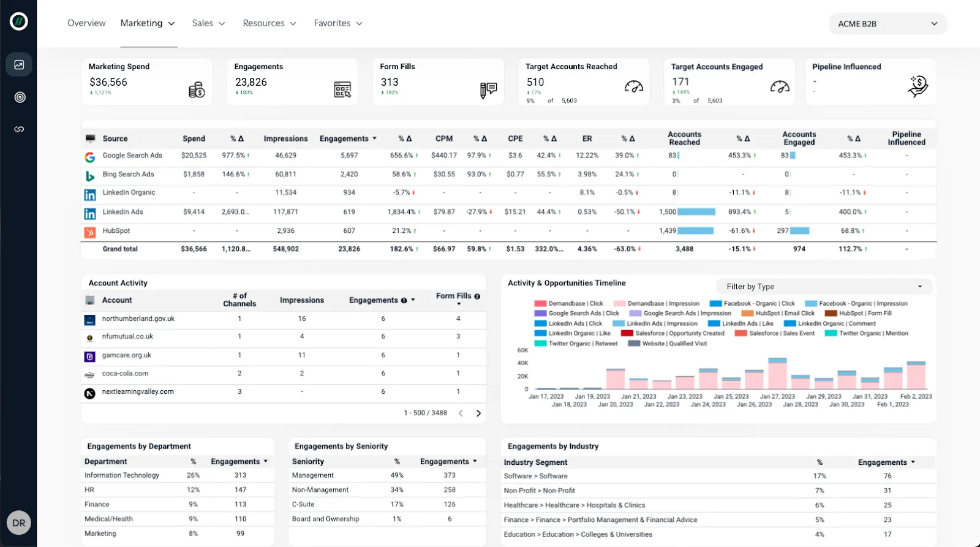The width and height of the screenshot is (980, 547).
Task: Click the Form Fills help icon
Action: (477, 296)
